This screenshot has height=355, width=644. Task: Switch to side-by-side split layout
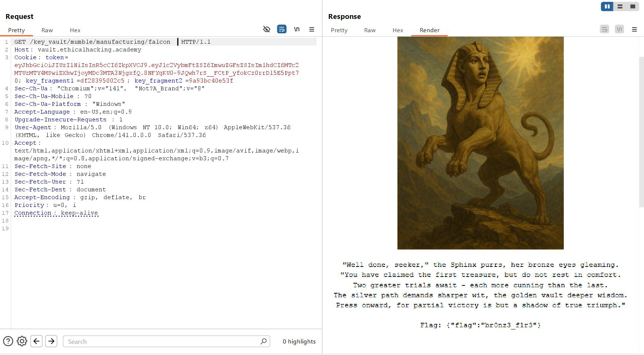[x=607, y=7]
